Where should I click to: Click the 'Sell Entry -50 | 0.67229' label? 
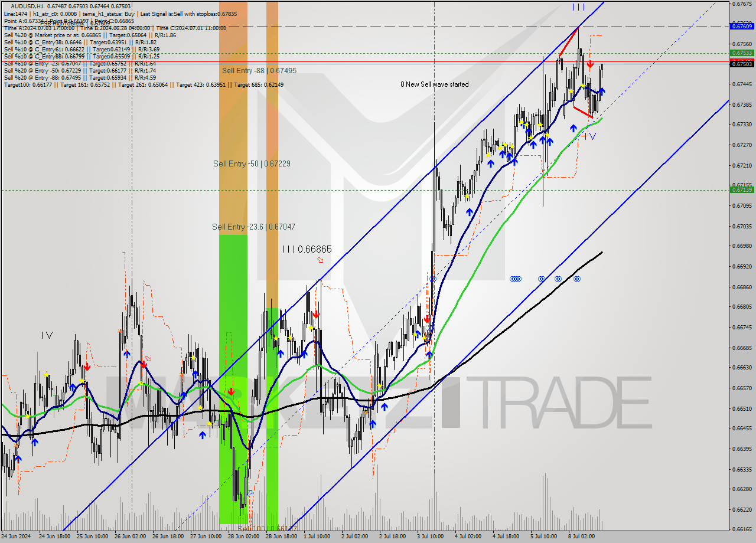pos(252,163)
